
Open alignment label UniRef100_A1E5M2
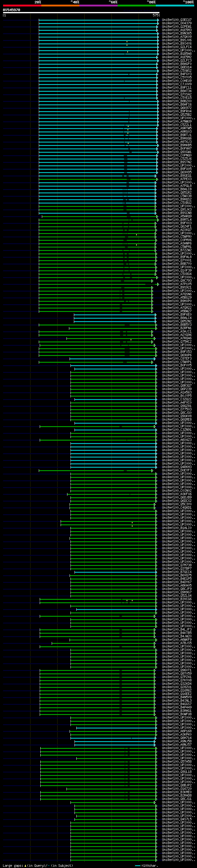click(176, 57)
